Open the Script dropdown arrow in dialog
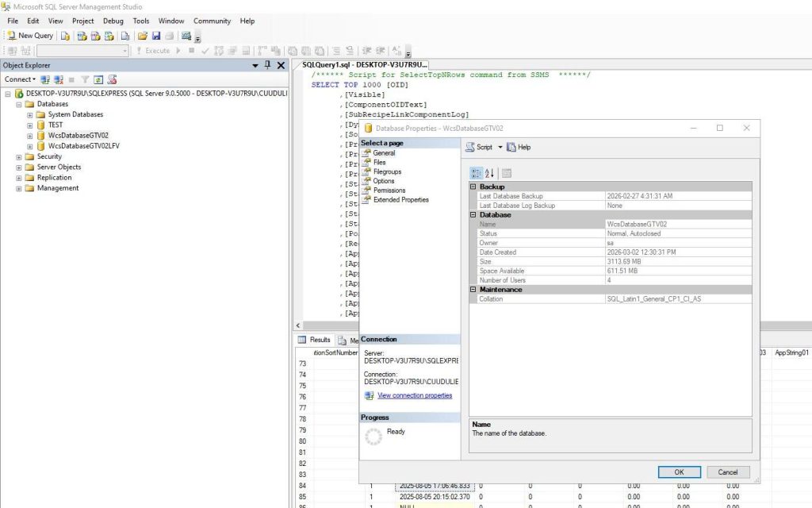The height and width of the screenshot is (508, 812). click(x=500, y=147)
